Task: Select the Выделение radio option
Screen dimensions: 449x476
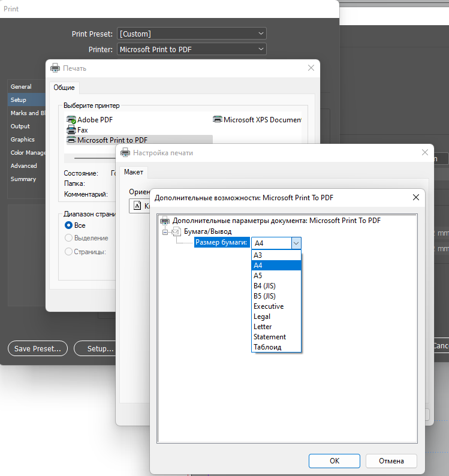Action: 86,238
